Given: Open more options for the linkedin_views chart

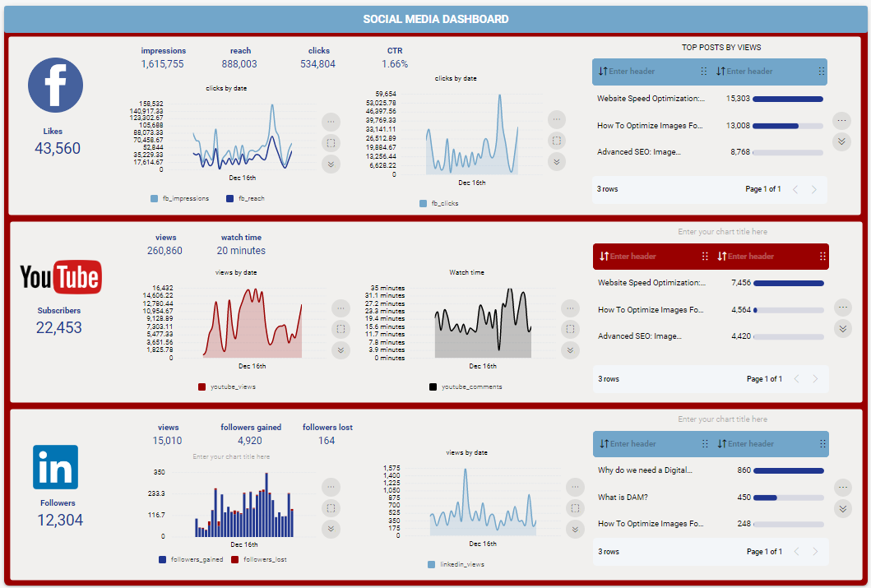Looking at the screenshot, I should click(x=575, y=487).
